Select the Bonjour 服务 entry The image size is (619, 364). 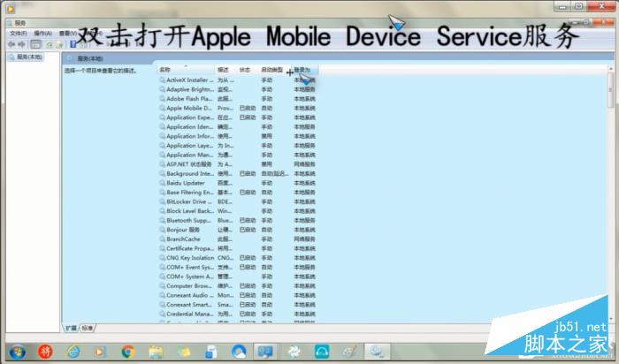pyautogui.click(x=237, y=230)
